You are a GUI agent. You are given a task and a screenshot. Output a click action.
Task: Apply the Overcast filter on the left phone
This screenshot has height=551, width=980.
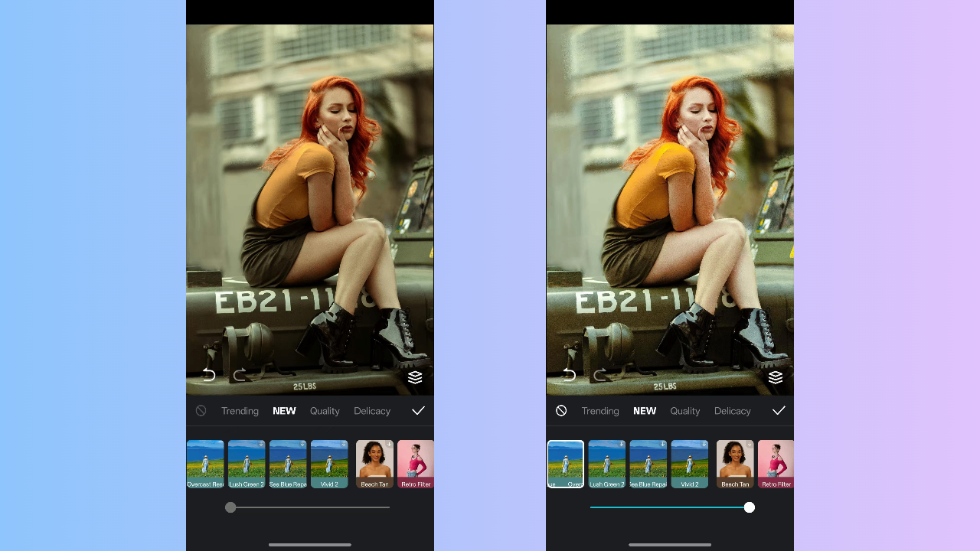(205, 464)
